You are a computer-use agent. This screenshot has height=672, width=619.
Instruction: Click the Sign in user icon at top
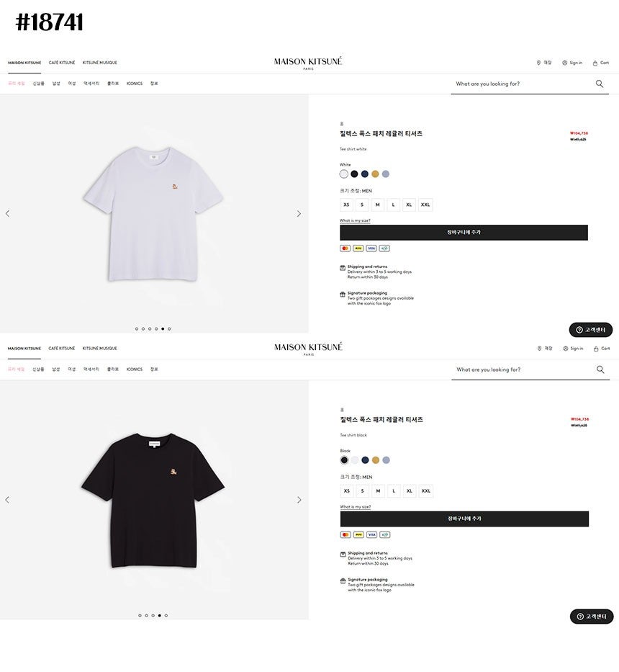pos(564,63)
